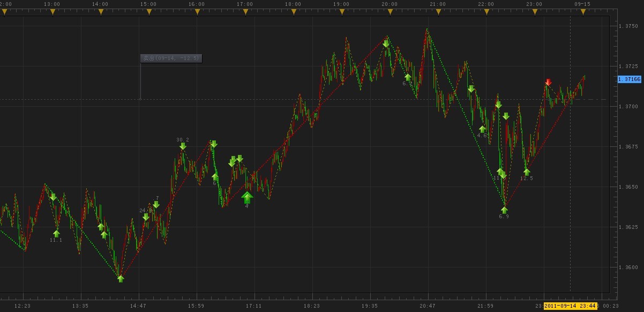The width and height of the screenshot is (644, 312).
Task: Click the 1.3600 price axis label
Action: tap(627, 268)
